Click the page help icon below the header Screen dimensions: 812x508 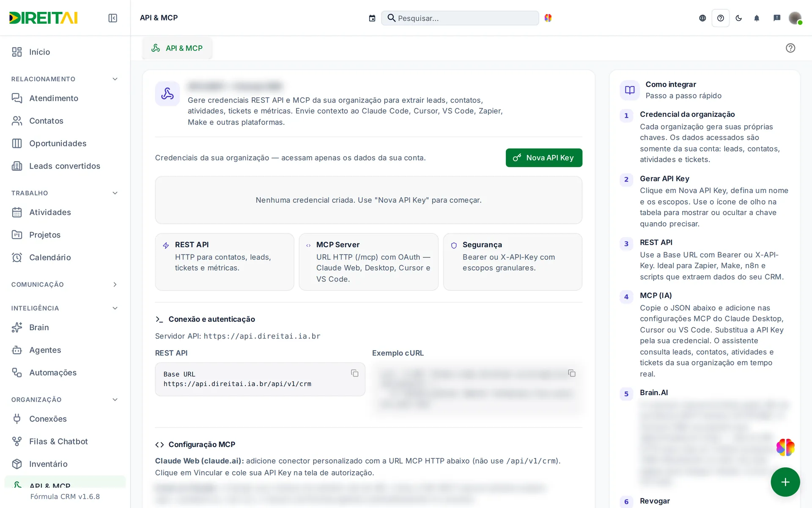click(x=790, y=48)
